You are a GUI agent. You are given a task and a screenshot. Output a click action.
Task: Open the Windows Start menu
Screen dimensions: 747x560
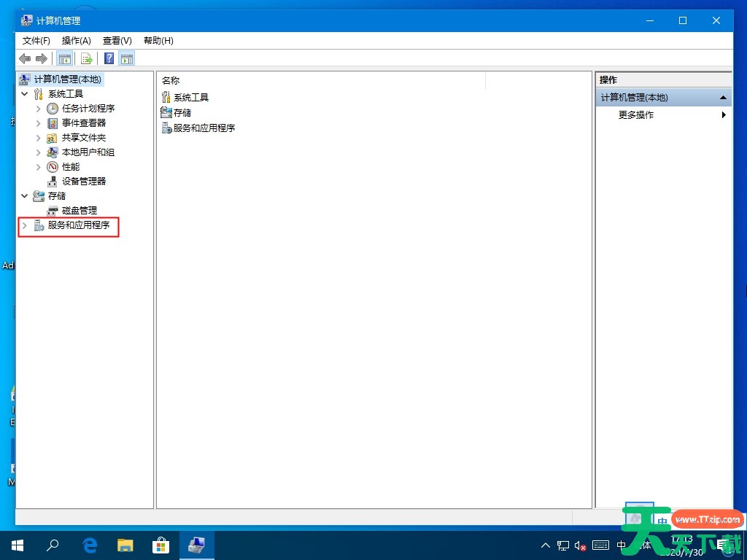point(18,545)
